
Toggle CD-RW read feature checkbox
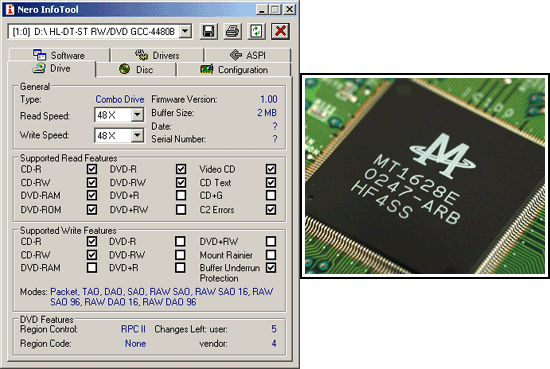pos(92,182)
